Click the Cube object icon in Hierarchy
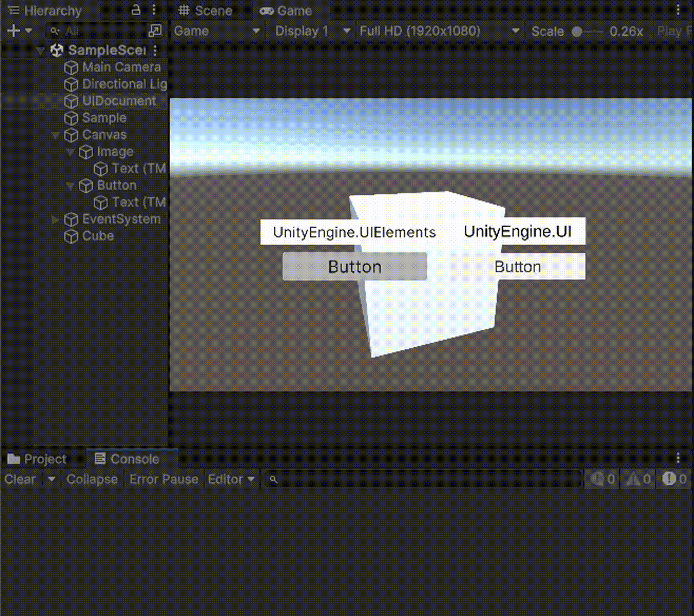Viewport: 694px width, 616px height. pos(71,236)
